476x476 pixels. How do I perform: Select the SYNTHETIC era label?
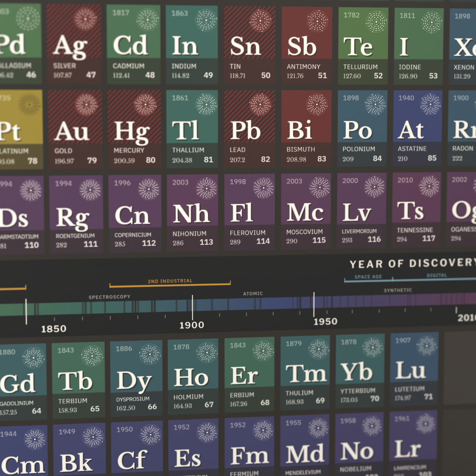click(x=398, y=290)
